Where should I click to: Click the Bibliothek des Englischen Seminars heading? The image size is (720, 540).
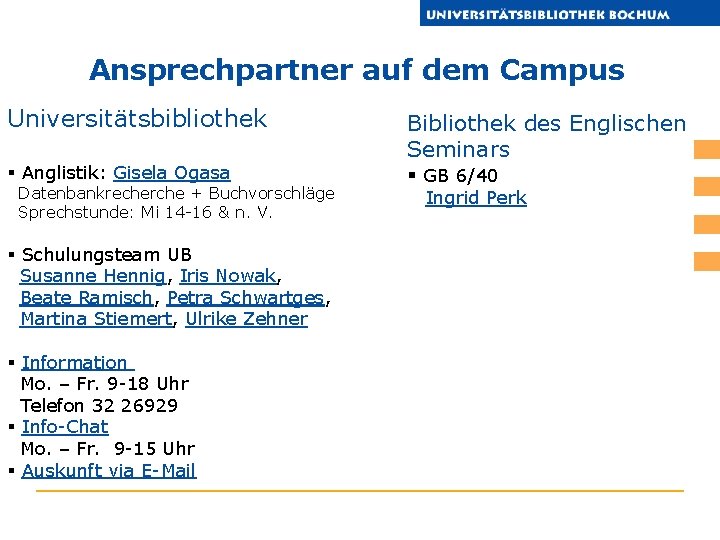[546, 136]
